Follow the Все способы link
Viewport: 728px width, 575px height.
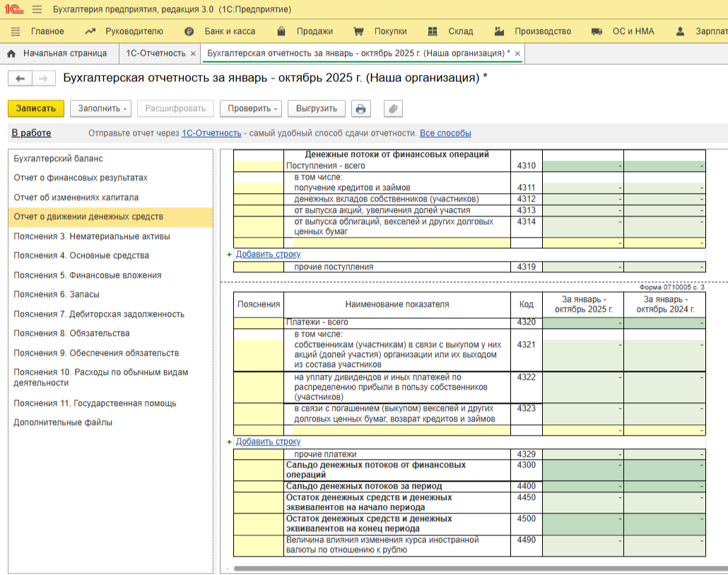[445, 133]
